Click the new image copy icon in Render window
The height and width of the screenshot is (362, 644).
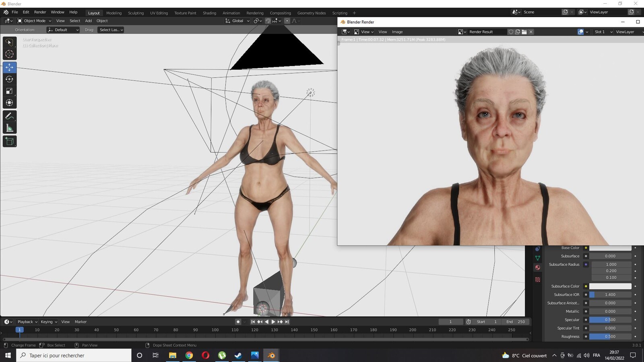[x=518, y=32]
